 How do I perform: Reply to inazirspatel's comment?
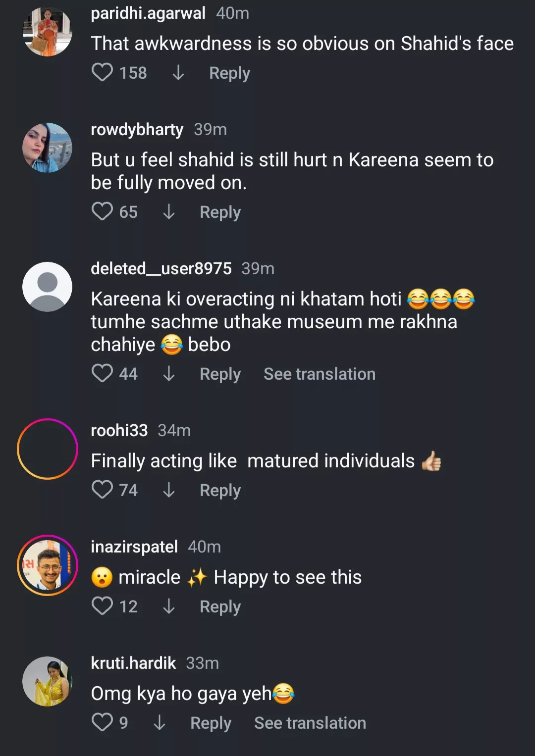tap(220, 607)
